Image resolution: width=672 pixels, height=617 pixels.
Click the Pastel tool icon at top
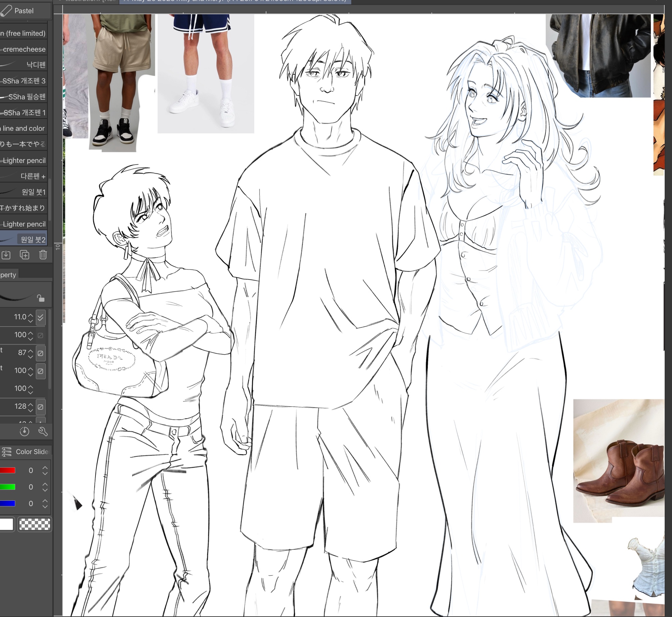(x=6, y=11)
